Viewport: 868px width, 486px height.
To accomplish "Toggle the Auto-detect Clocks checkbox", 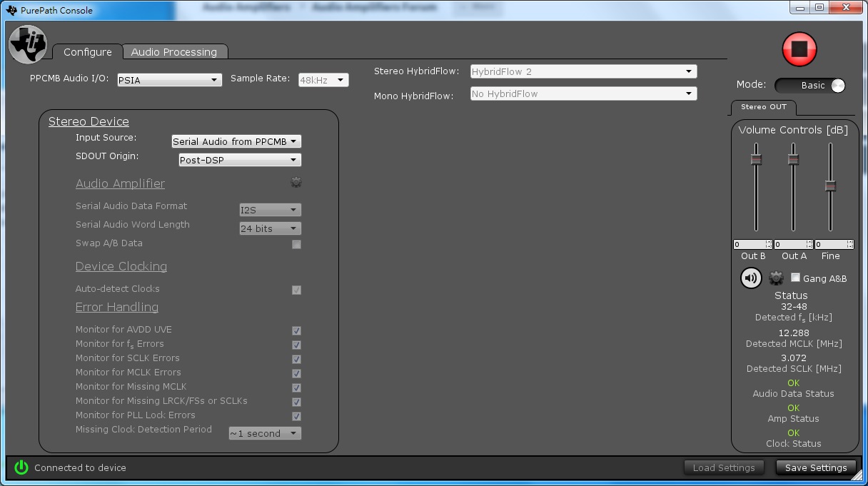I will 296,290.
